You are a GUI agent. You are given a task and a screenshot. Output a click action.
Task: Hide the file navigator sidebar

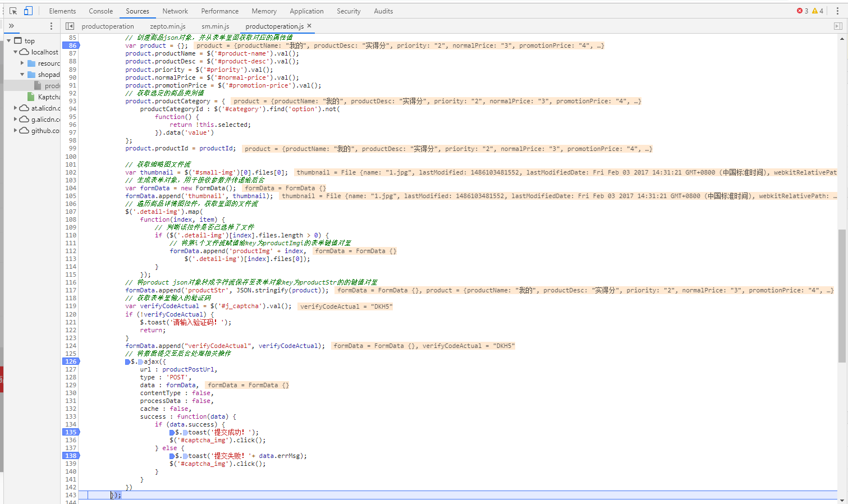click(x=70, y=26)
